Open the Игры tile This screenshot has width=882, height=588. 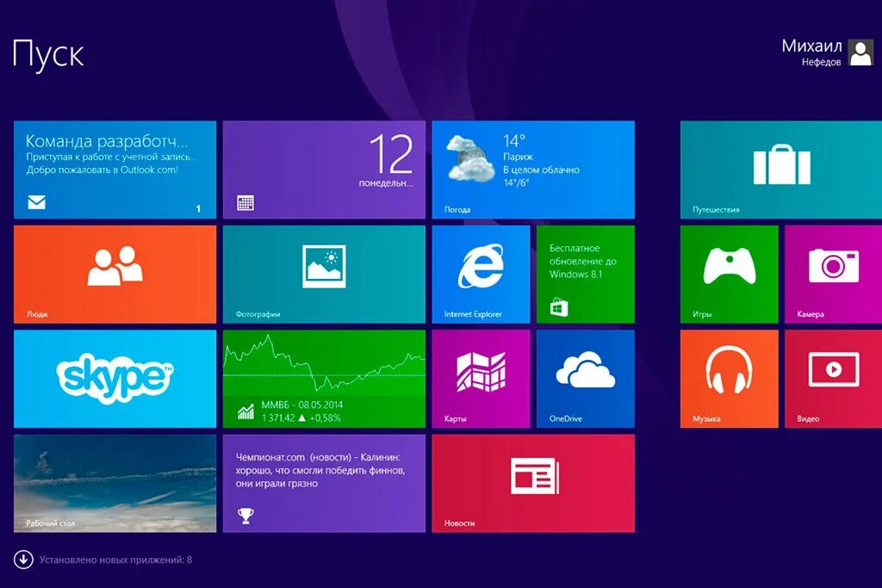coord(728,274)
